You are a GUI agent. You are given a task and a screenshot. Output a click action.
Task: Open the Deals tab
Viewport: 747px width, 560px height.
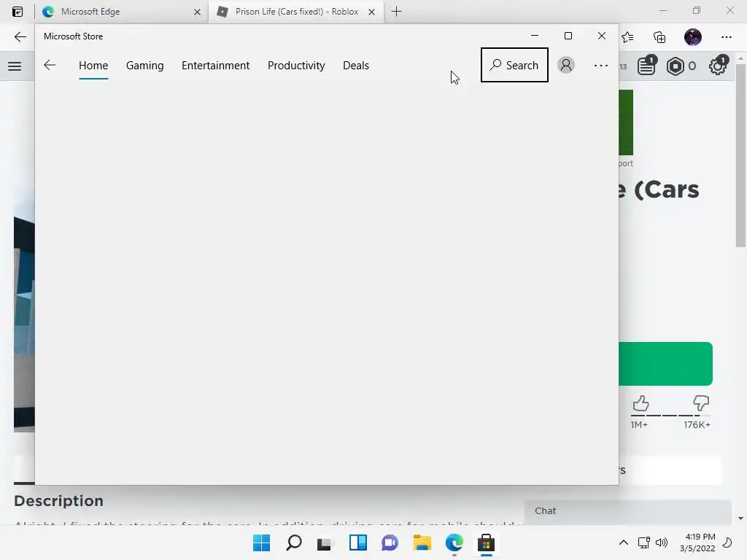click(356, 65)
